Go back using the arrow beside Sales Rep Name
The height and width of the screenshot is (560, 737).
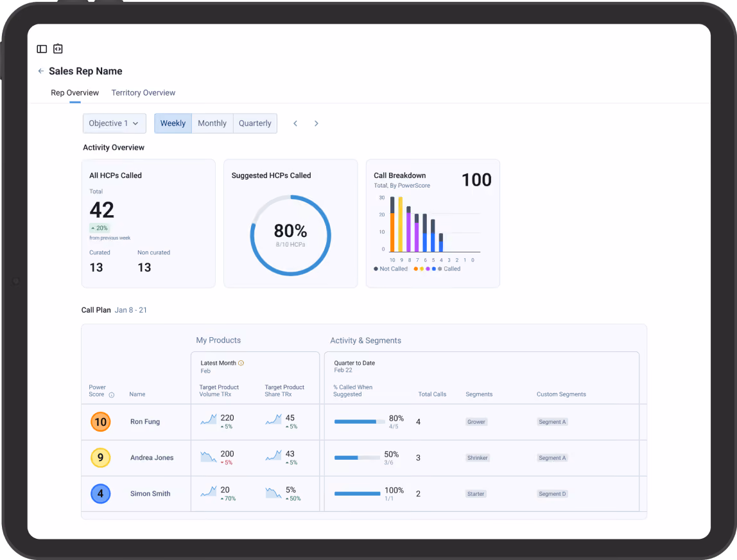coord(41,71)
